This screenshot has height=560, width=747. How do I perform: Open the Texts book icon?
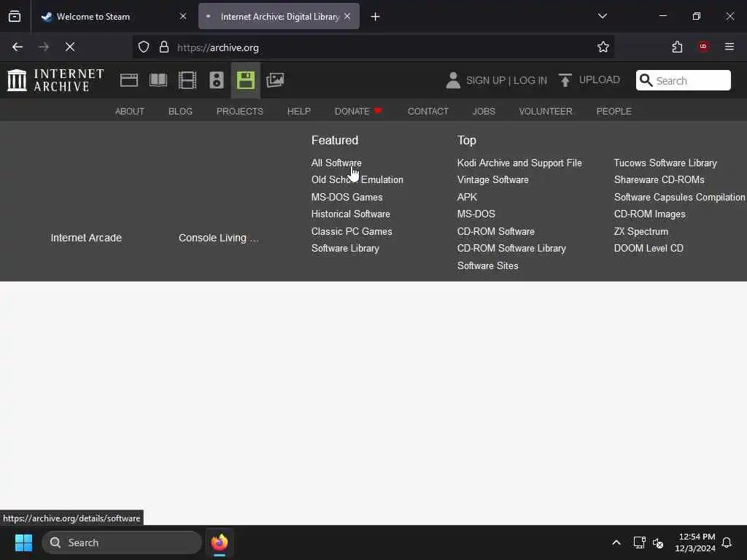[158, 80]
